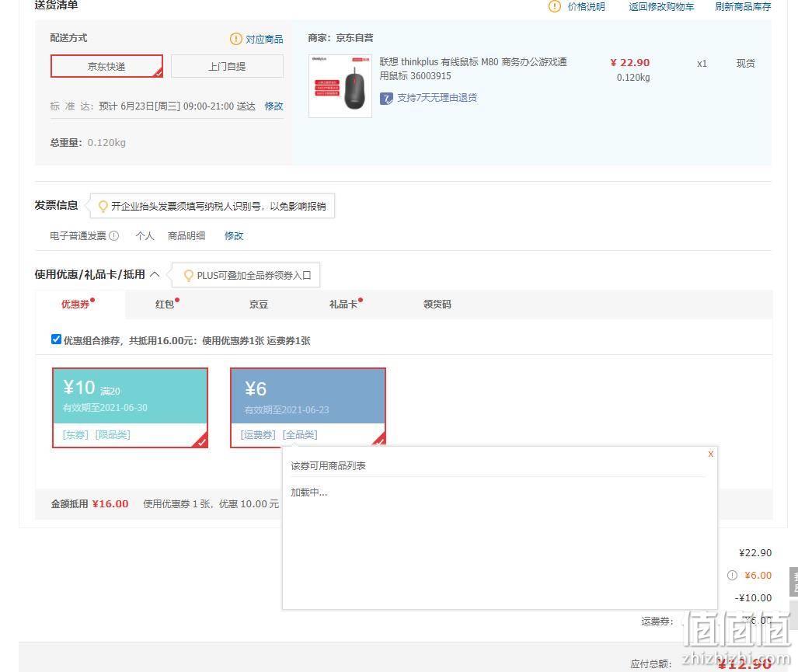Refresh stock with 刷新商品库存 link
The image size is (798, 672).
click(743, 7)
